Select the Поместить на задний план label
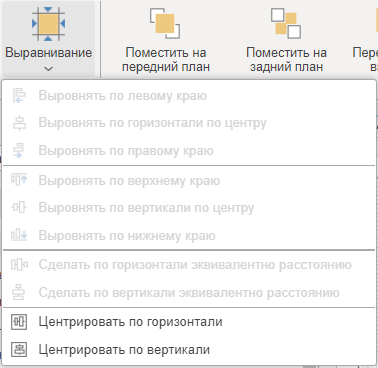This screenshot has height=368, width=378. pos(286,60)
